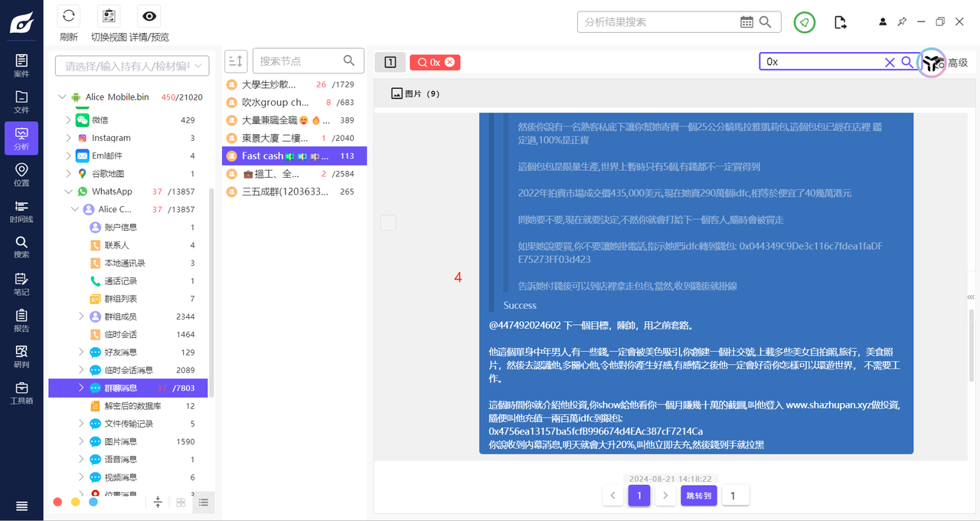This screenshot has width=980, height=521.
Task: Toggle the numbered 1 view button
Action: coord(390,62)
